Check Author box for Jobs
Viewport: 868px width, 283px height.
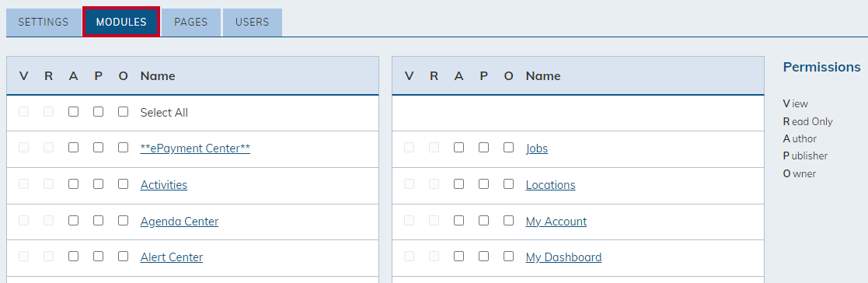(458, 148)
